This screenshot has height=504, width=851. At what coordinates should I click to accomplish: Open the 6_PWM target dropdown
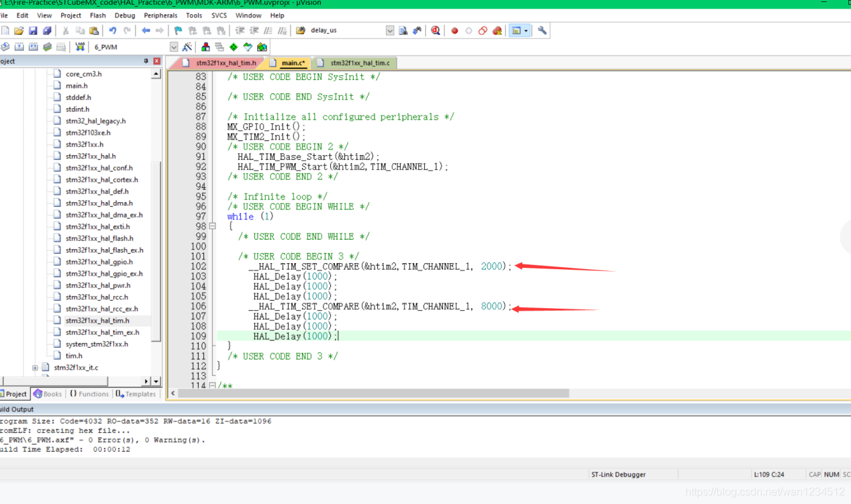(174, 47)
